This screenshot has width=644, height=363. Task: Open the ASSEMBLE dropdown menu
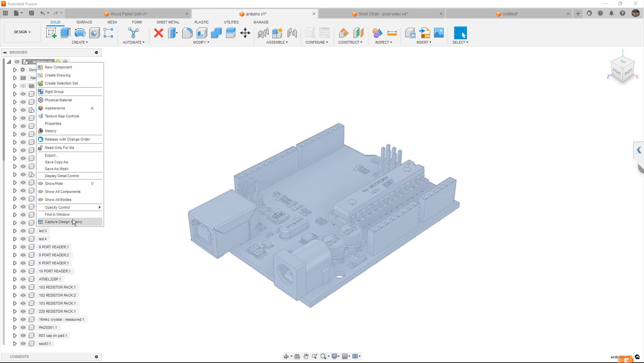(277, 42)
